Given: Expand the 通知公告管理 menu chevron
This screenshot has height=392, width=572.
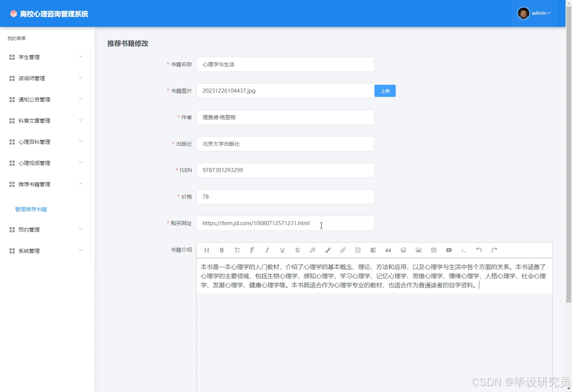Looking at the screenshot, I should coord(80,99).
